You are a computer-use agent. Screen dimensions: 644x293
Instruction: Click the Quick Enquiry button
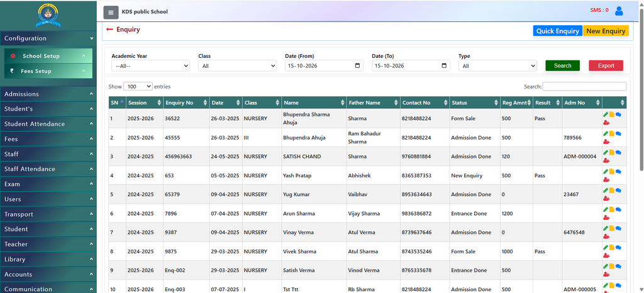pyautogui.click(x=558, y=31)
